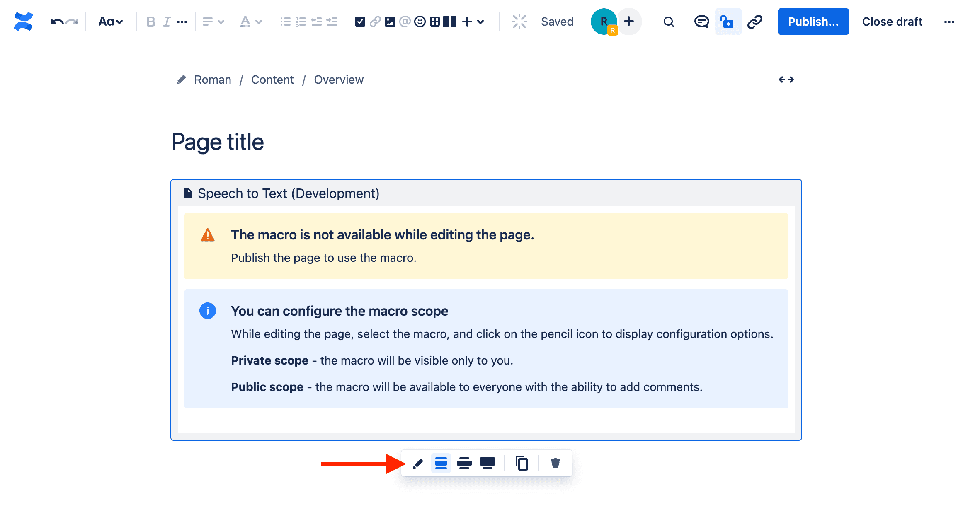Open the inline comments panel
Image resolution: width=980 pixels, height=512 pixels.
[x=701, y=22]
